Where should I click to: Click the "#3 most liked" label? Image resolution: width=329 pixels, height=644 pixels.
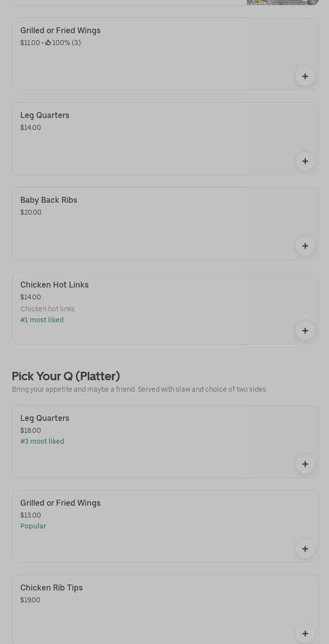[42, 442]
